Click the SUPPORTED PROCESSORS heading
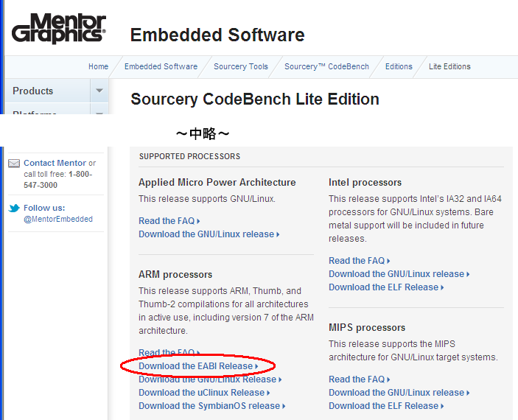 [189, 156]
